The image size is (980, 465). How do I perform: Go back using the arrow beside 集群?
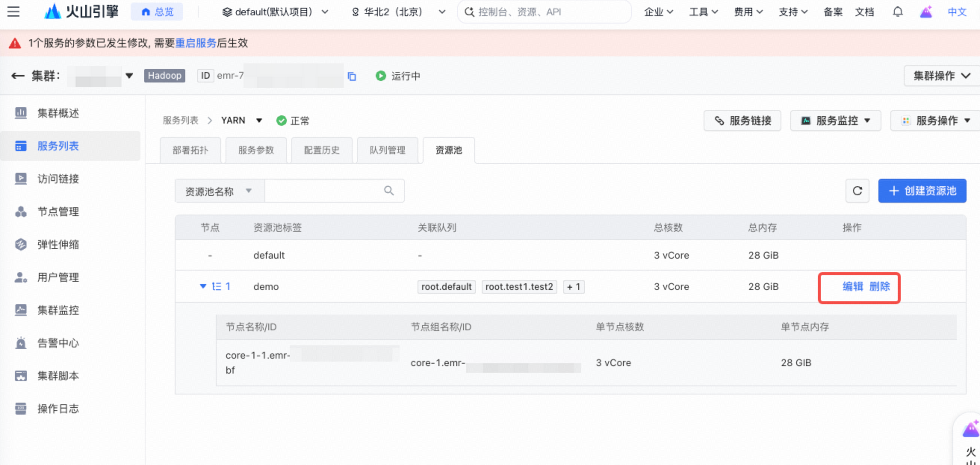[18, 76]
